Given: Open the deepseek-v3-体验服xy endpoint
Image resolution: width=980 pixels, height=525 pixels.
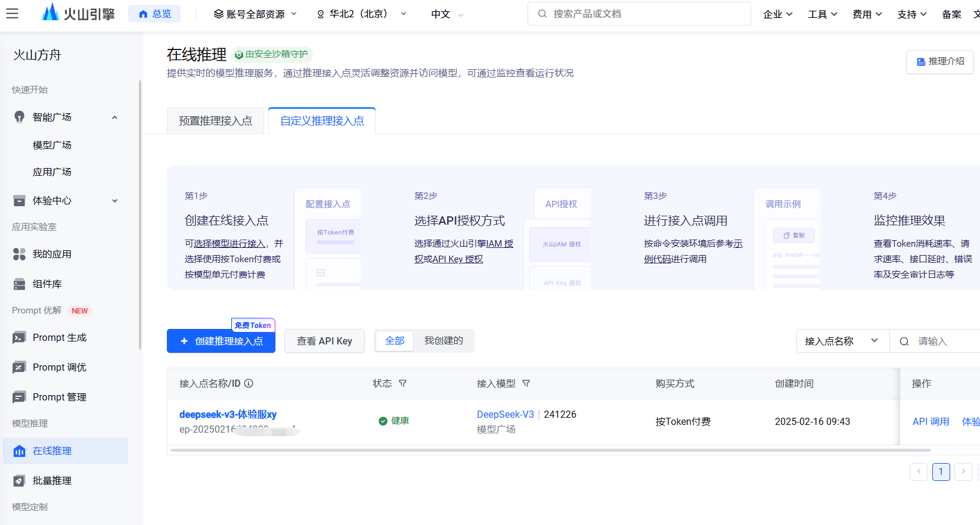Looking at the screenshot, I should (228, 414).
